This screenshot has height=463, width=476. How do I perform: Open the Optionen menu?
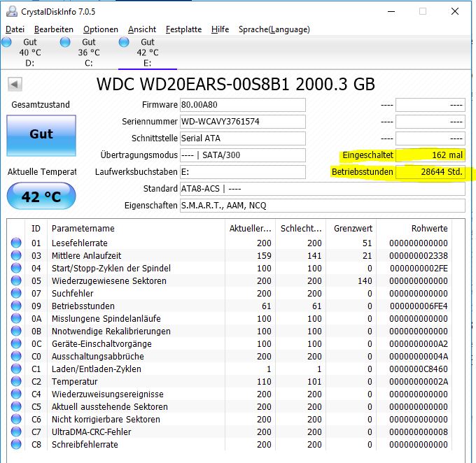[101, 29]
